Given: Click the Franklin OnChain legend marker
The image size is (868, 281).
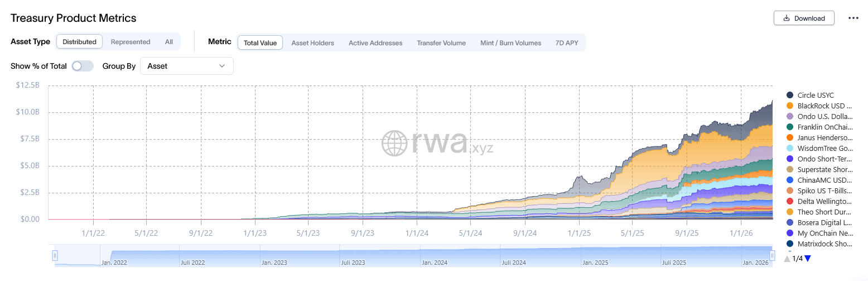Looking at the screenshot, I should pos(790,127).
